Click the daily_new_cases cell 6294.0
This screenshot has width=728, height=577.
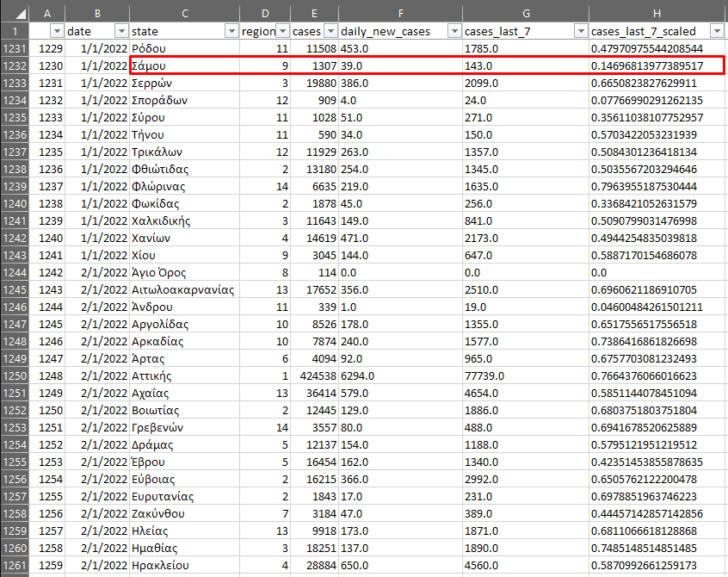point(401,375)
